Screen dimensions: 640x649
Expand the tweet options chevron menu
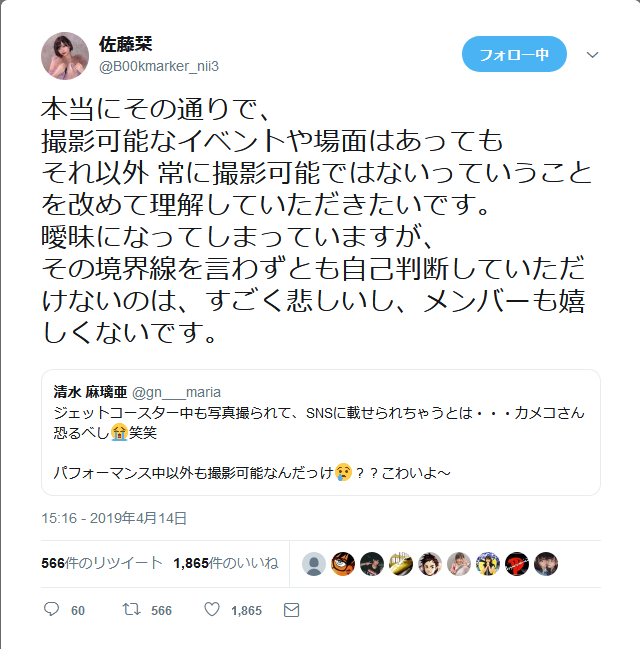point(593,55)
